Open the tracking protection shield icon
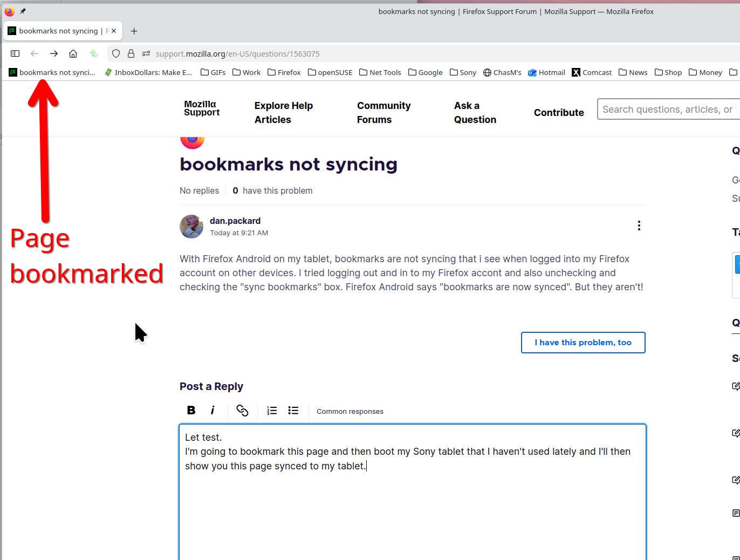This screenshot has width=740, height=560. coord(116,53)
